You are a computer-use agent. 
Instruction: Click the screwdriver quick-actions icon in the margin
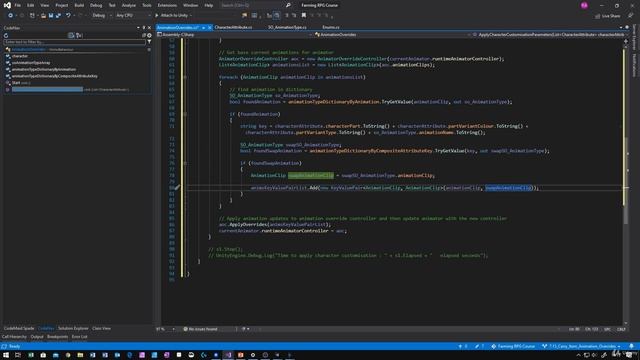pos(177,188)
